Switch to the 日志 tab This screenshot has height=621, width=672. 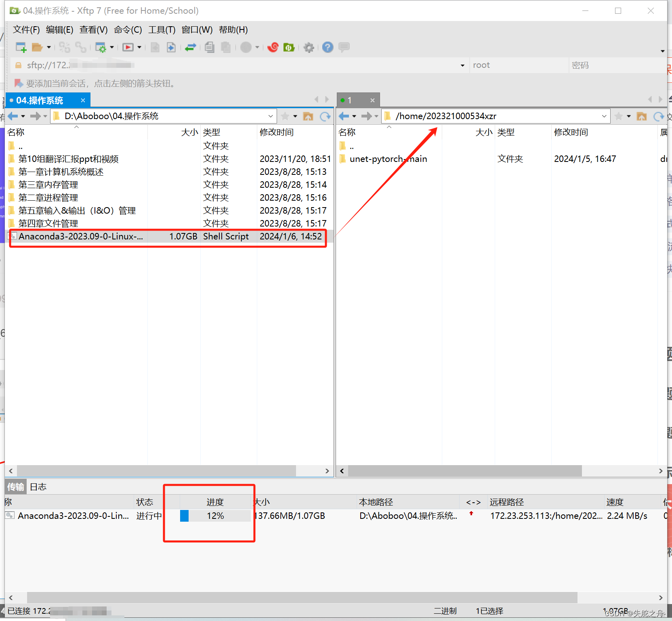pos(38,487)
